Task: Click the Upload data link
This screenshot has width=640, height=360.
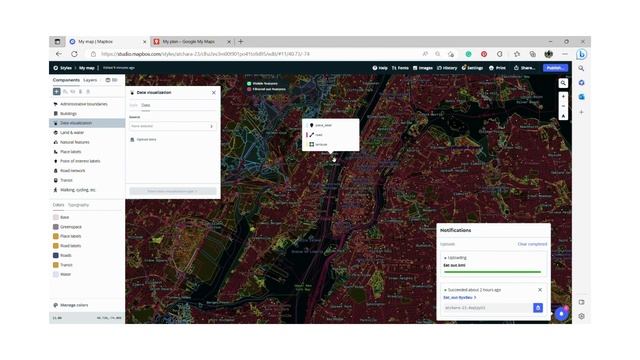Action: click(143, 140)
